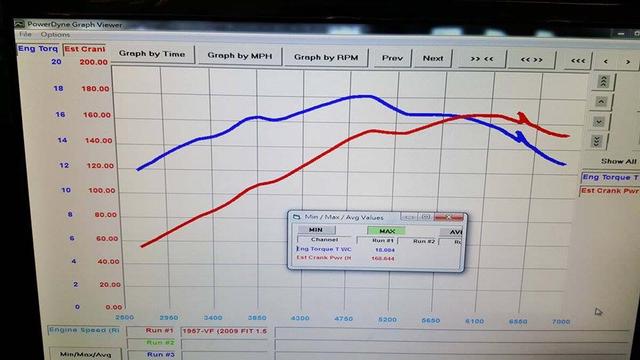The image size is (640, 360).
Task: Click the Run #1 description field
Action: pos(226,331)
